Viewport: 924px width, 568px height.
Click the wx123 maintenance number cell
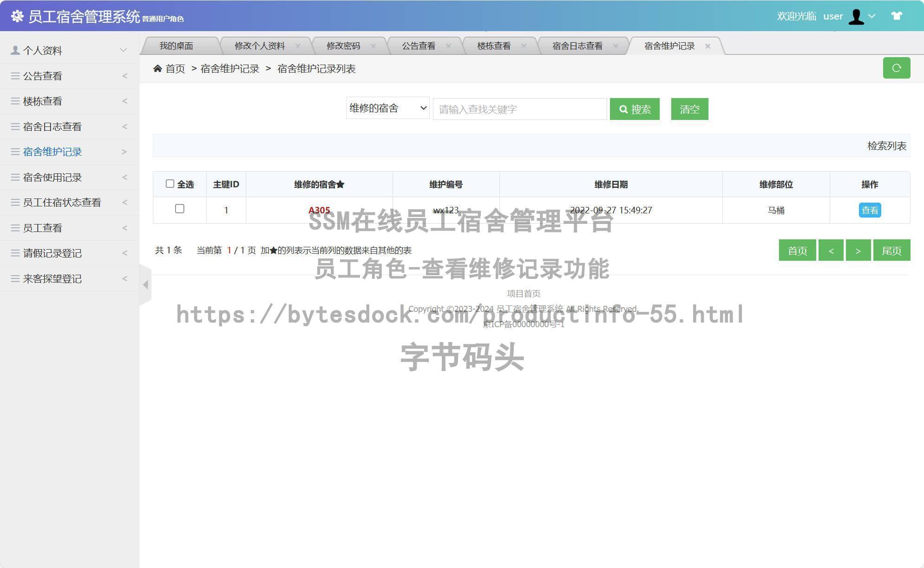coord(446,210)
